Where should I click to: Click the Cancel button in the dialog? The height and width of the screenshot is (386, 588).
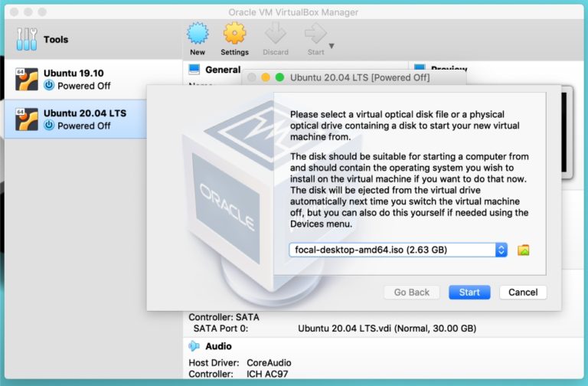523,293
